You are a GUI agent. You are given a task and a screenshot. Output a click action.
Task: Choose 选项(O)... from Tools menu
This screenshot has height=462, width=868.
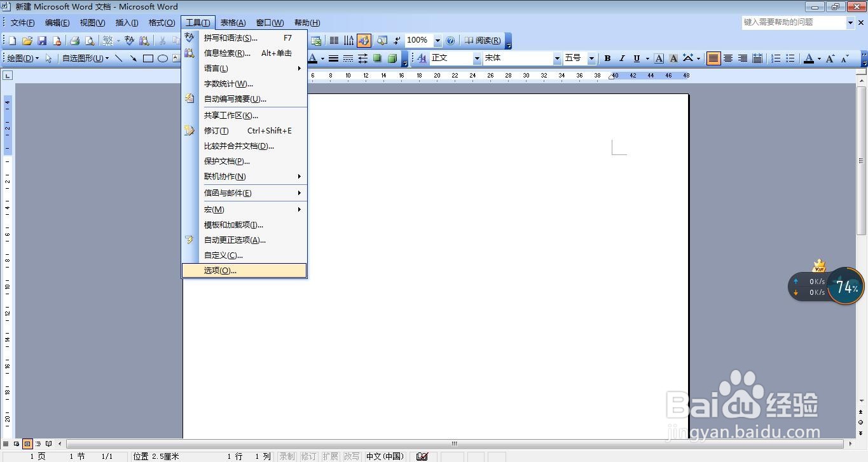click(244, 271)
